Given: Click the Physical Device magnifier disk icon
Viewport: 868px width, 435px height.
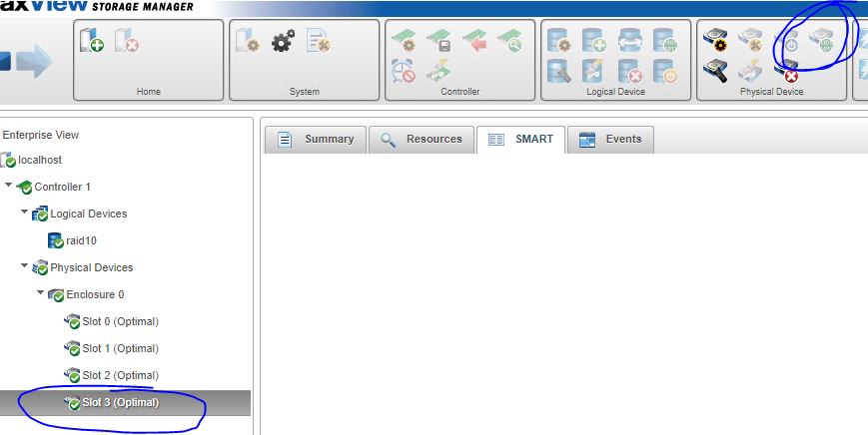Looking at the screenshot, I should [716, 71].
